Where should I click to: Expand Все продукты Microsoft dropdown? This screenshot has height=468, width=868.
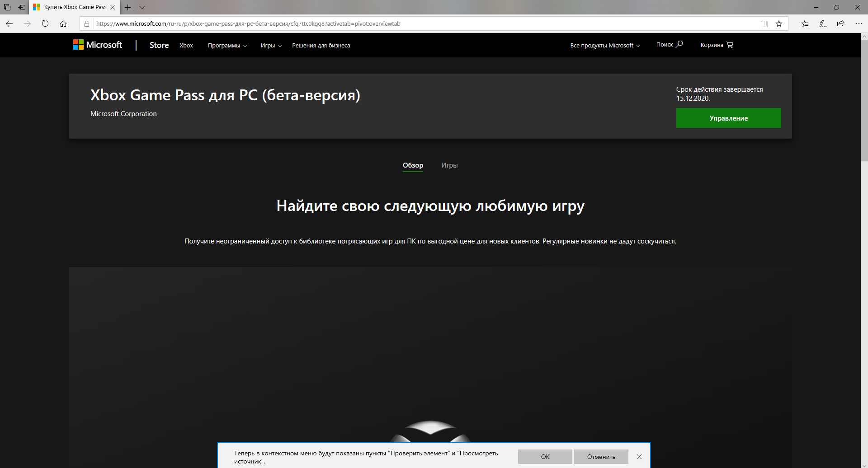click(x=605, y=46)
